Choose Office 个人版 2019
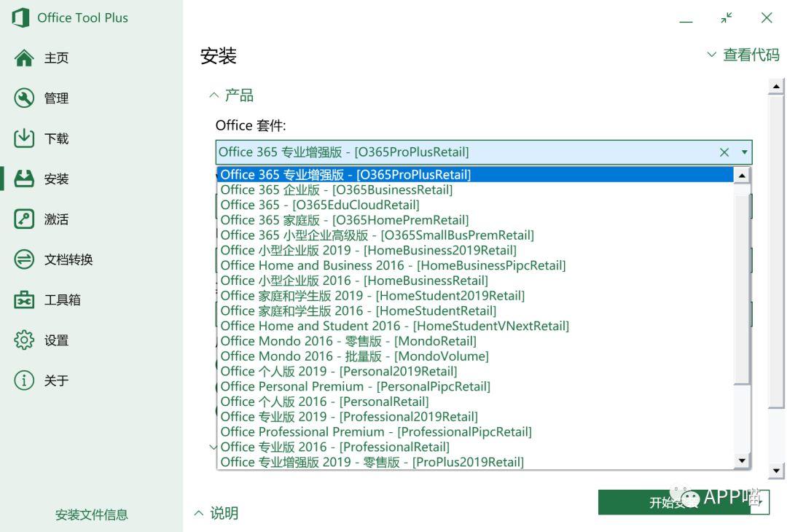The width and height of the screenshot is (787, 532). [x=476, y=371]
